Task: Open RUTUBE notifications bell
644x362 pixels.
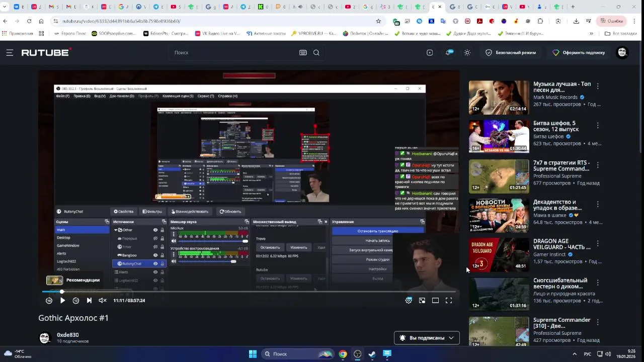Action: click(x=448, y=52)
